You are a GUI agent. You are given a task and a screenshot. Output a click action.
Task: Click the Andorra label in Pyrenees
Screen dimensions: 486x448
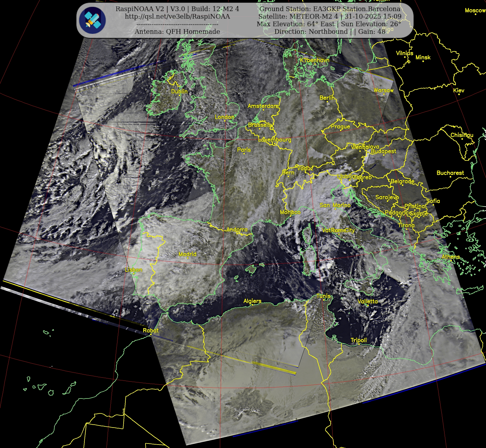click(237, 229)
